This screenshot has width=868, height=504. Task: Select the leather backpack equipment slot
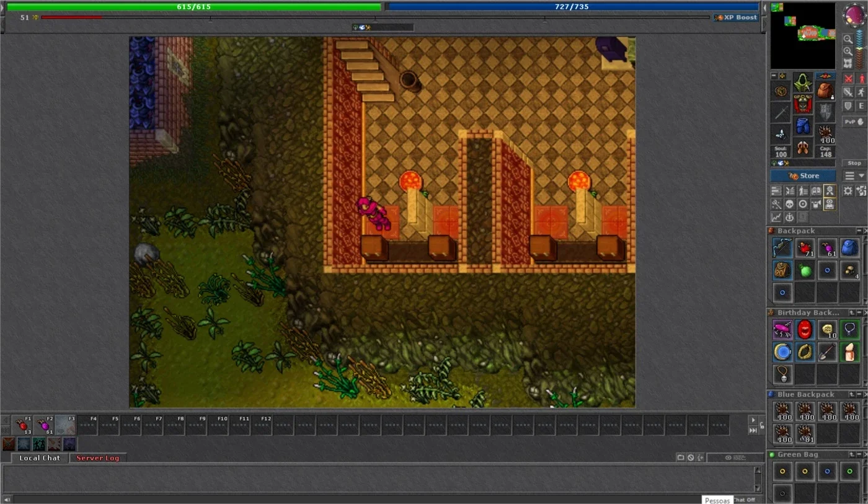pyautogui.click(x=825, y=91)
